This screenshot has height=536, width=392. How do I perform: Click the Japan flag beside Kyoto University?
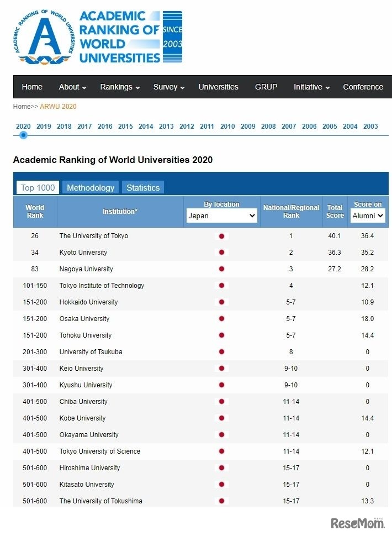221,253
